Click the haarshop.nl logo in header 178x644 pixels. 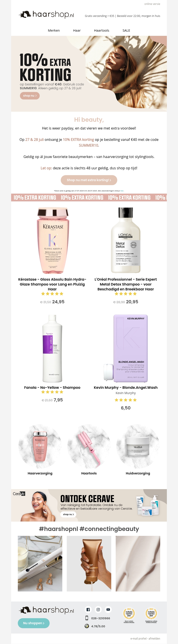[x=47, y=14]
